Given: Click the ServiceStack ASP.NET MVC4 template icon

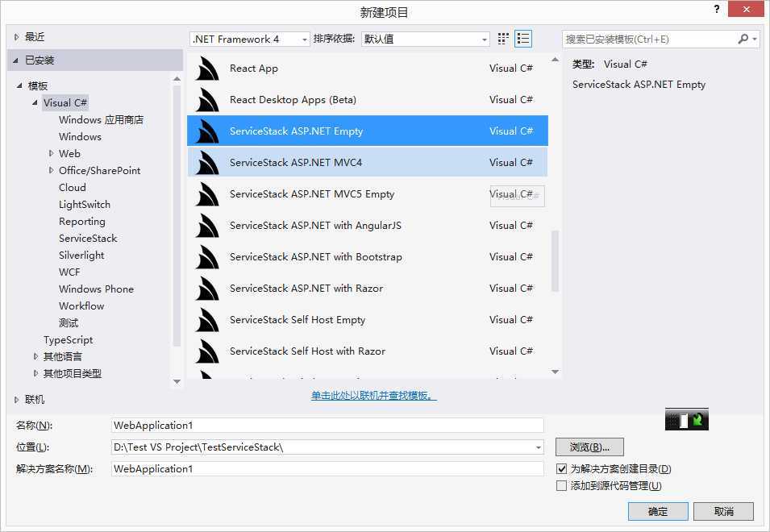Looking at the screenshot, I should pos(206,163).
